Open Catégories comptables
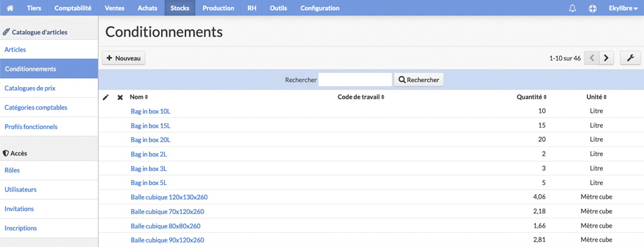644x247 pixels. point(49,107)
